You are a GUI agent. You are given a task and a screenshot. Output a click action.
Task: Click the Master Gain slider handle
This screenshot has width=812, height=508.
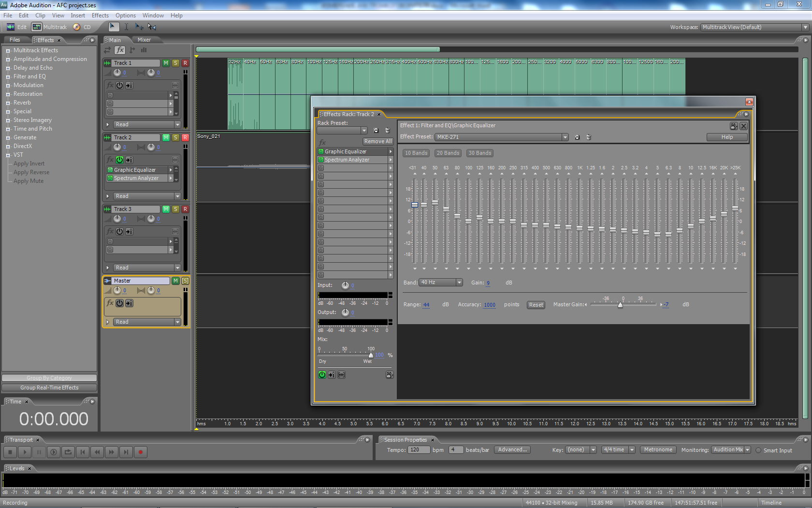620,304
